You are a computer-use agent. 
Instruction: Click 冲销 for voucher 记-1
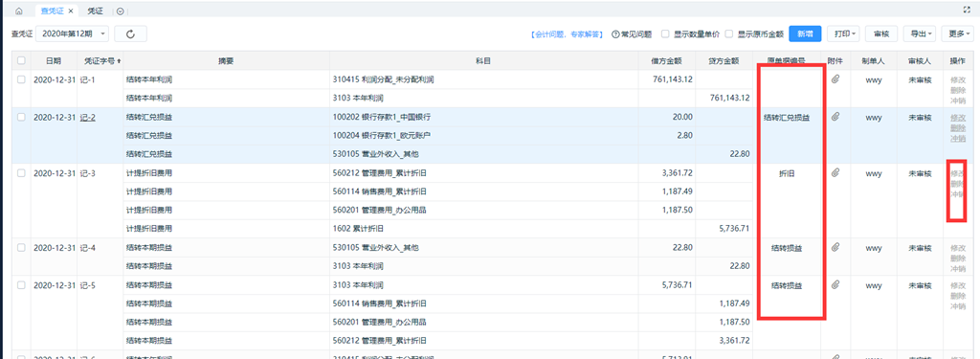pyautogui.click(x=957, y=100)
